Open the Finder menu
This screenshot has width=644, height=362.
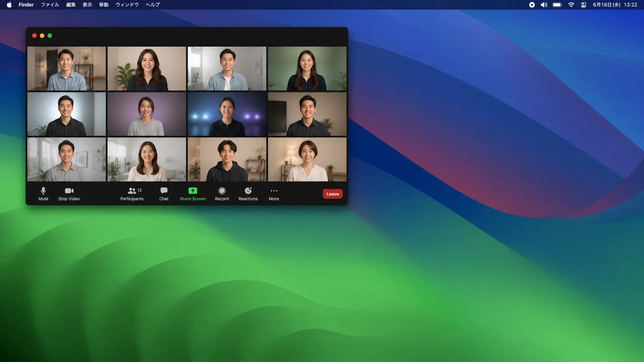pyautogui.click(x=26, y=5)
